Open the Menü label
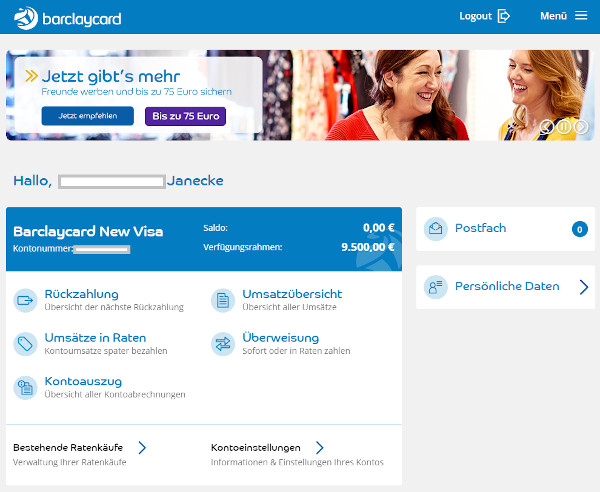Screen dimensions: 600x492 point(553,16)
